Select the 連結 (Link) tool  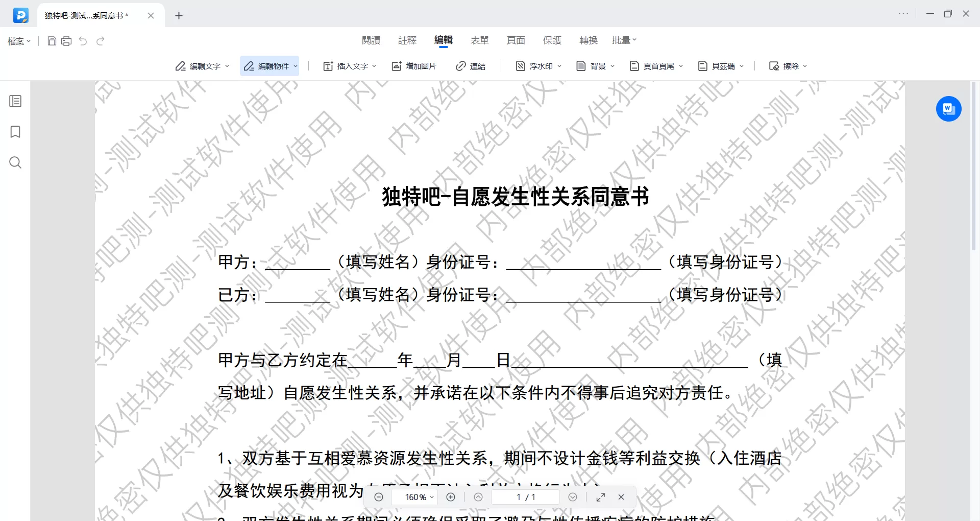tap(471, 66)
